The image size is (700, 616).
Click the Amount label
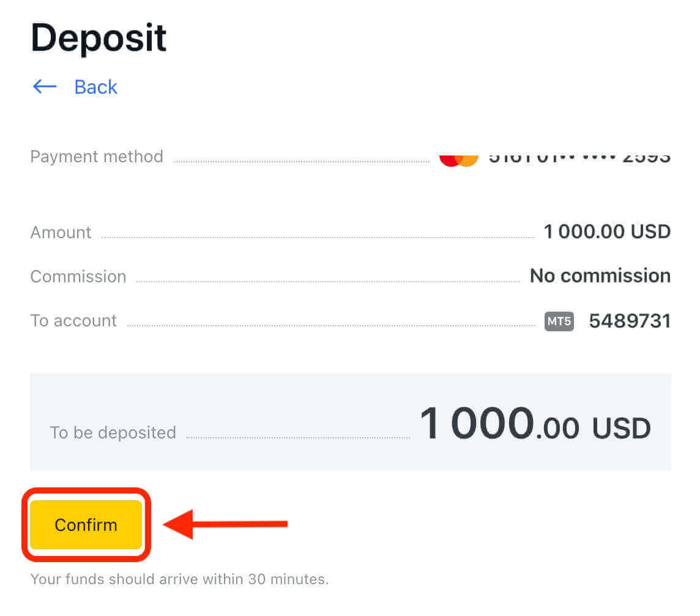pyautogui.click(x=61, y=233)
